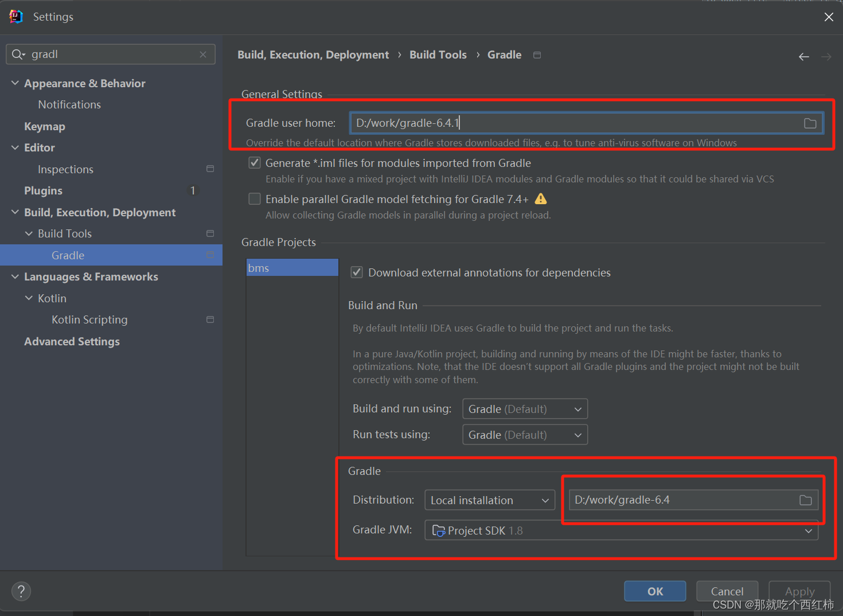Click the help question mark icon

(x=21, y=591)
